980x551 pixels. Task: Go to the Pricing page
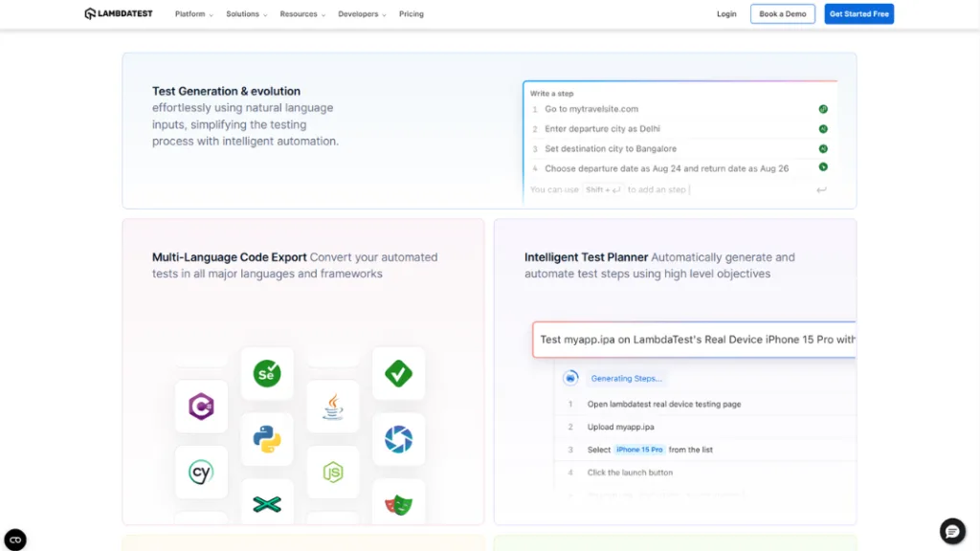click(x=412, y=13)
